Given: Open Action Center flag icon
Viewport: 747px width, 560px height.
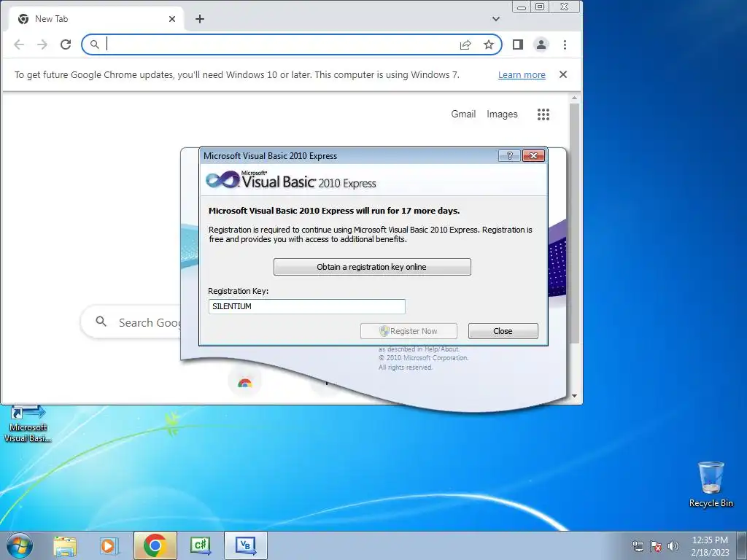Looking at the screenshot, I should point(656,546).
